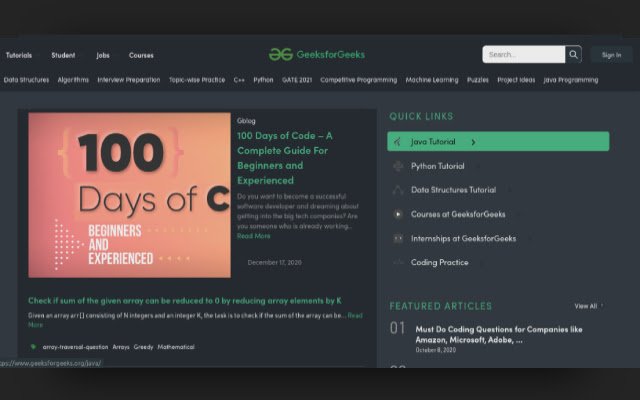Click the Internships at GeeksforGeeks icon
Viewport: 640px width, 400px height.
(x=398, y=238)
